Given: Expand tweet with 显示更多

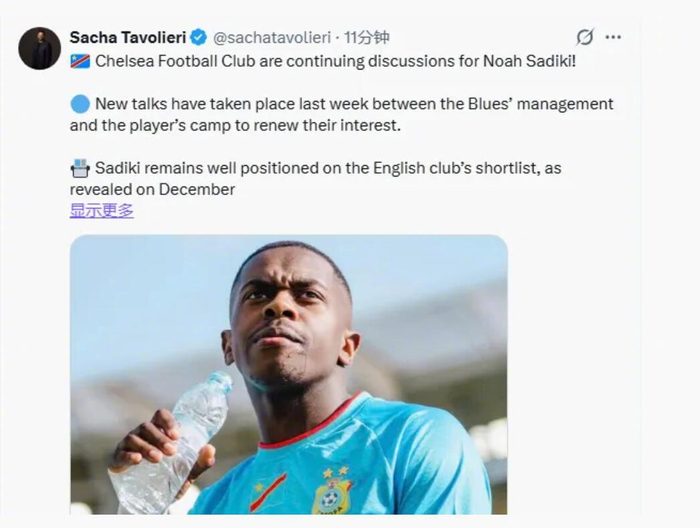Looking at the screenshot, I should pyautogui.click(x=101, y=210).
